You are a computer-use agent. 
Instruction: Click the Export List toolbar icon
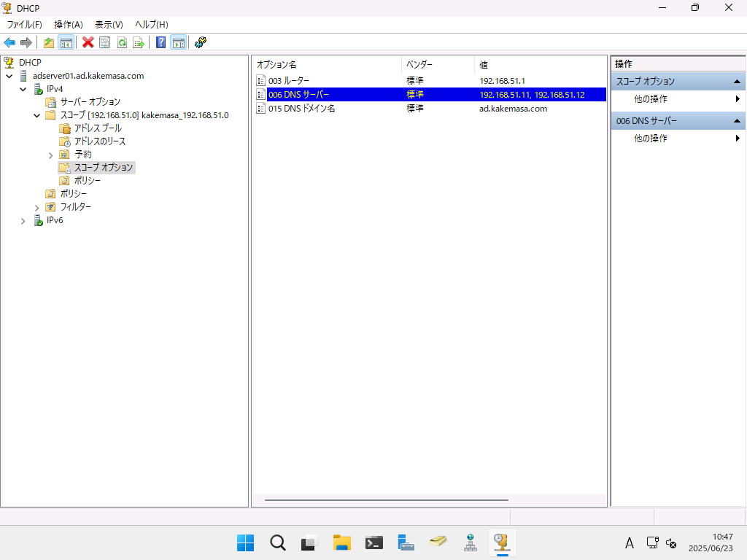point(139,43)
